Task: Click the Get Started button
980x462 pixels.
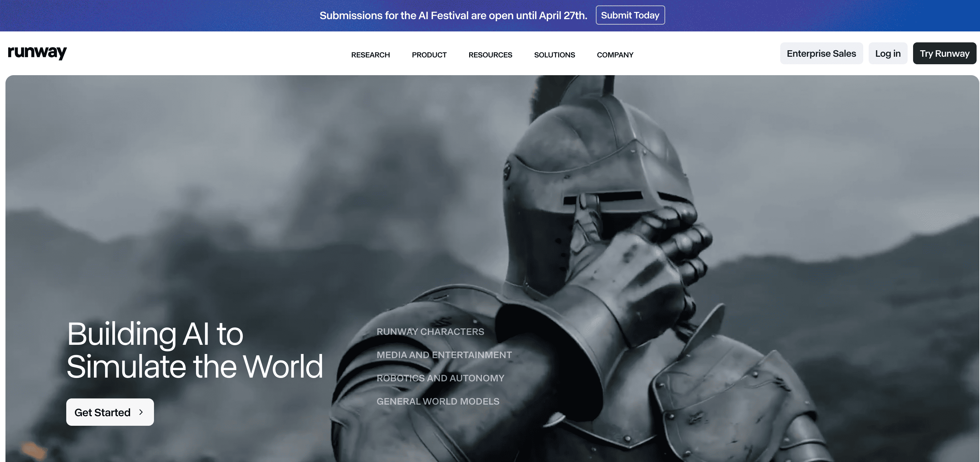Action: [x=110, y=412]
